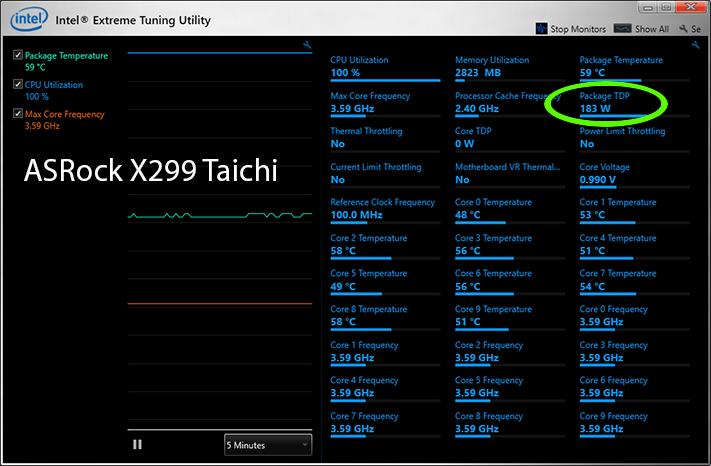Select Processor Cache Frequency 2.40 GHz

[x=510, y=104]
